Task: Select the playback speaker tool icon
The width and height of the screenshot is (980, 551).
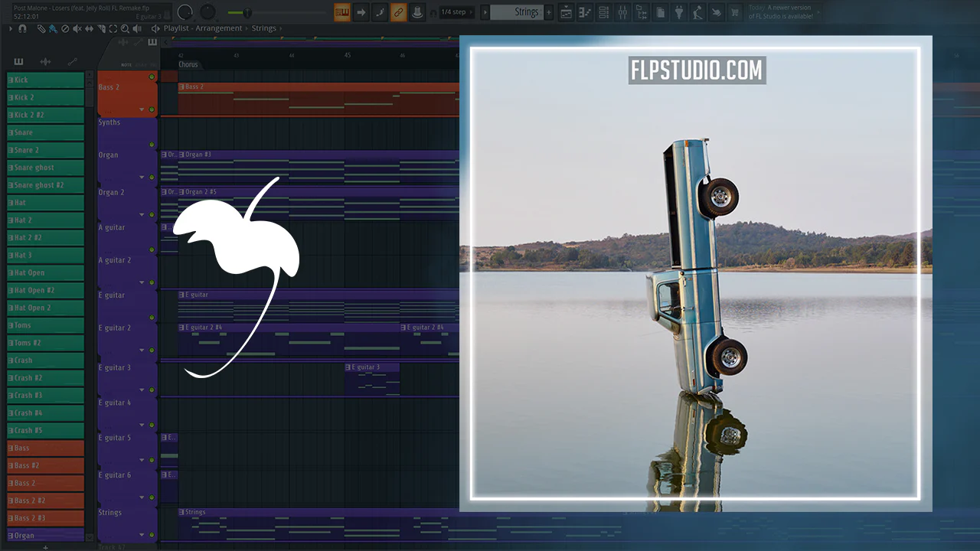Action: pos(137,28)
